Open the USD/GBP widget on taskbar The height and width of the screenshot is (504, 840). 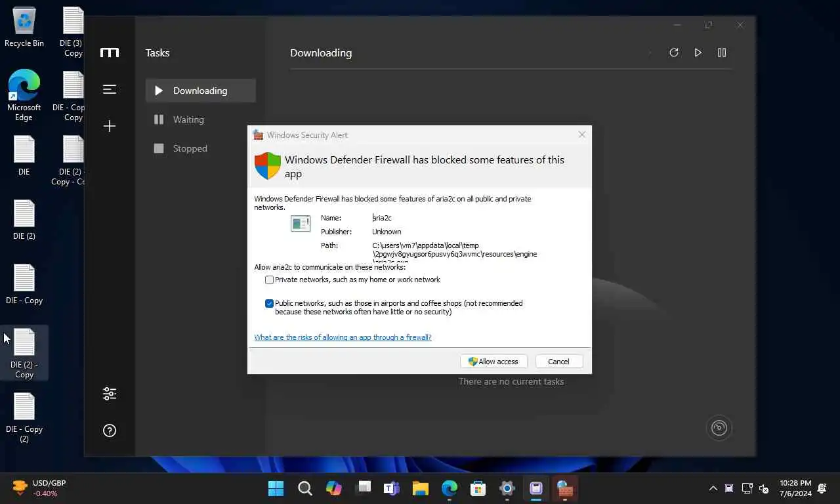pos(39,488)
